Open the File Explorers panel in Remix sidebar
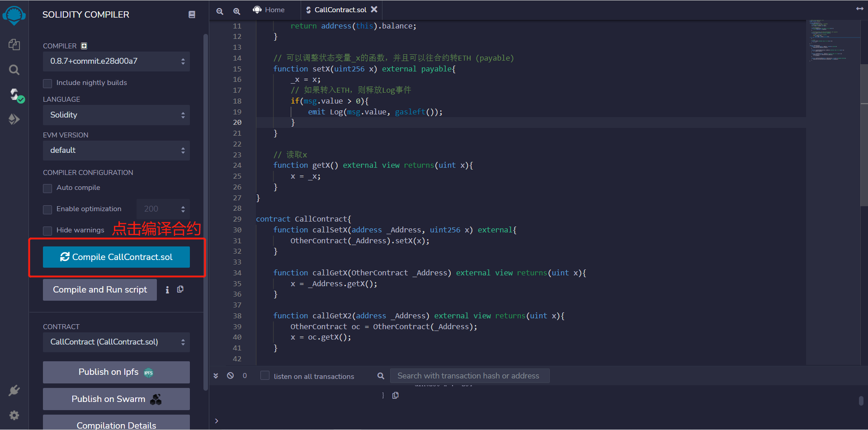The width and height of the screenshot is (868, 430). coord(14,45)
